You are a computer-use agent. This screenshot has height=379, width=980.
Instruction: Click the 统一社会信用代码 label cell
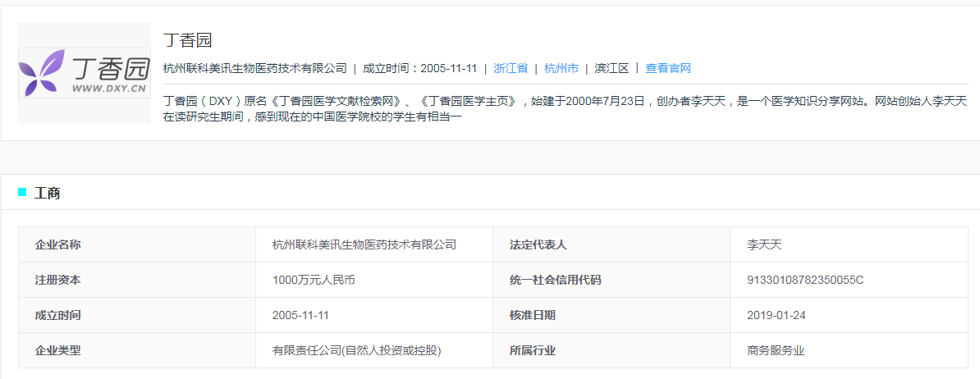(x=611, y=280)
